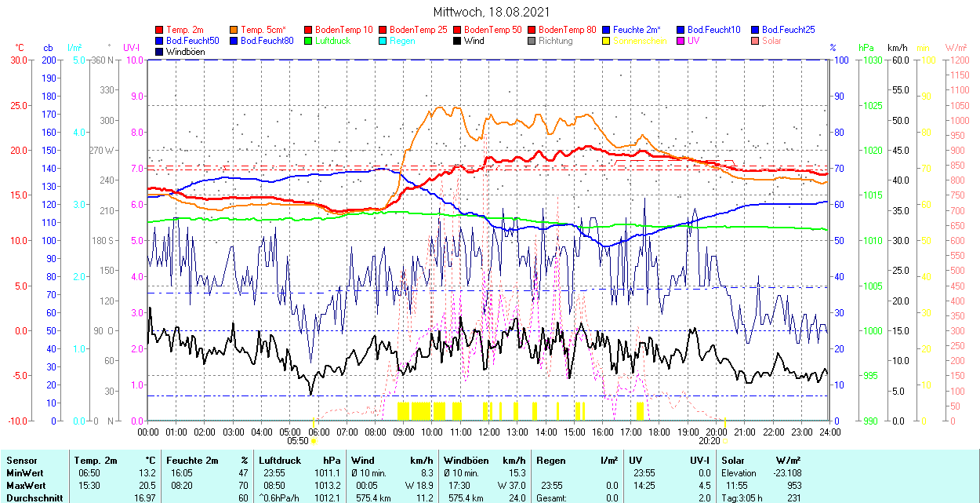The width and height of the screenshot is (980, 503).
Task: Click the gray Richtung legend swatch
Action: click(x=532, y=41)
